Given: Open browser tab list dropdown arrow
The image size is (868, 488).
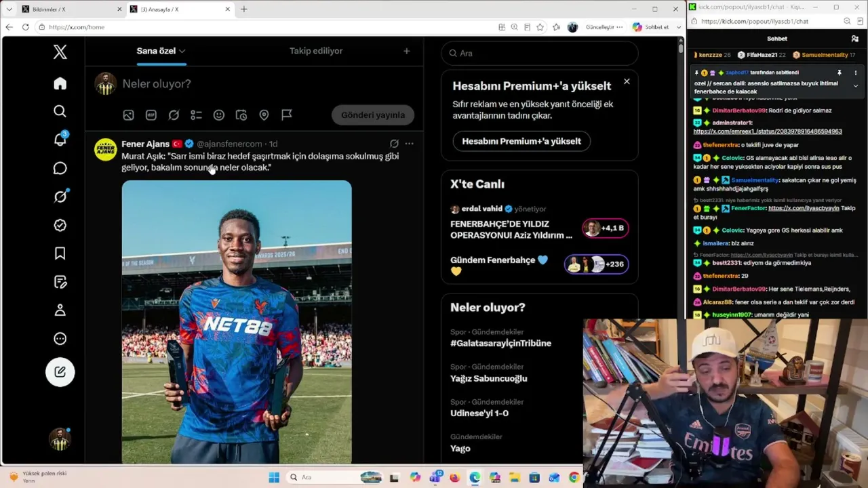Looking at the screenshot, I should 9,9.
